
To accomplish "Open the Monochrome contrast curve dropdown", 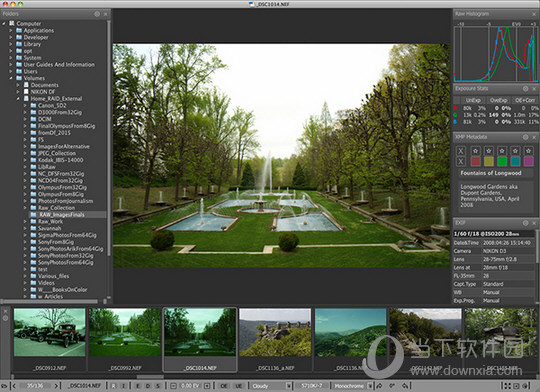I will pyautogui.click(x=353, y=386).
